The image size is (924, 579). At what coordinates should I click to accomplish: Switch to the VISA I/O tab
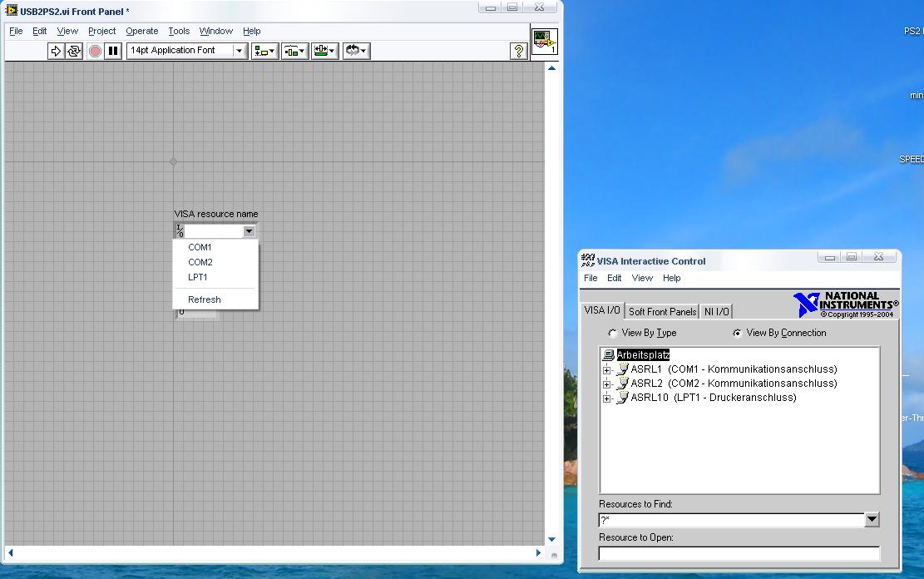point(601,310)
